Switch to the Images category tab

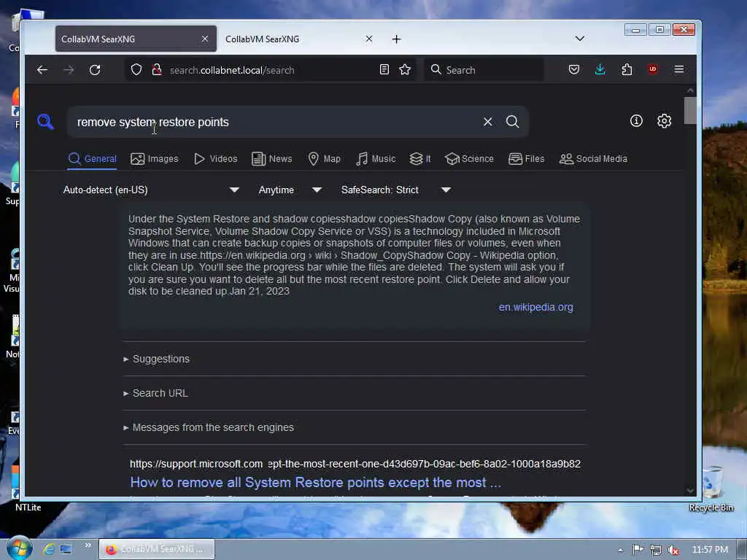point(155,158)
